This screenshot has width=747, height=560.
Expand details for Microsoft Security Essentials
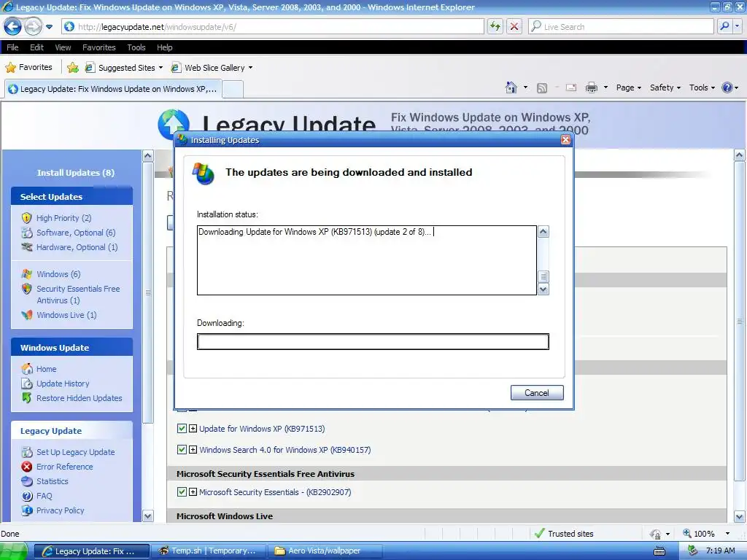tap(193, 492)
